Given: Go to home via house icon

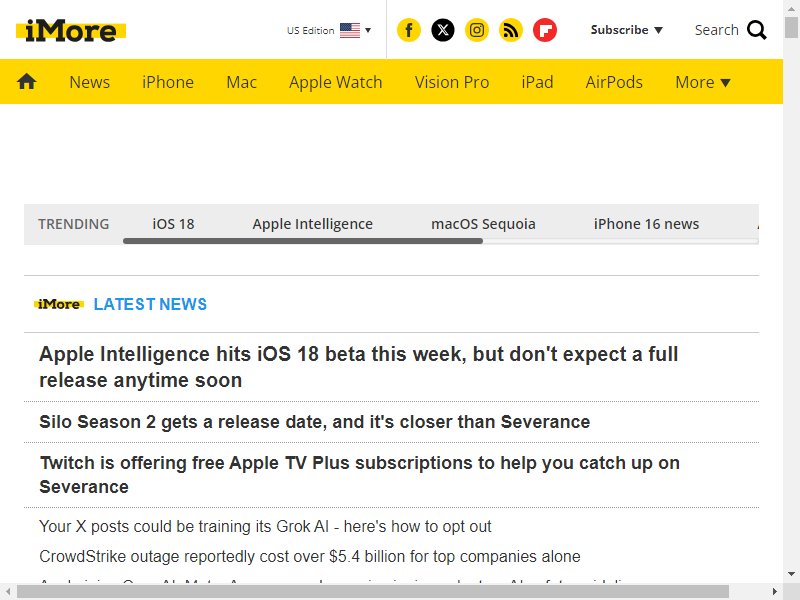Looking at the screenshot, I should (27, 82).
